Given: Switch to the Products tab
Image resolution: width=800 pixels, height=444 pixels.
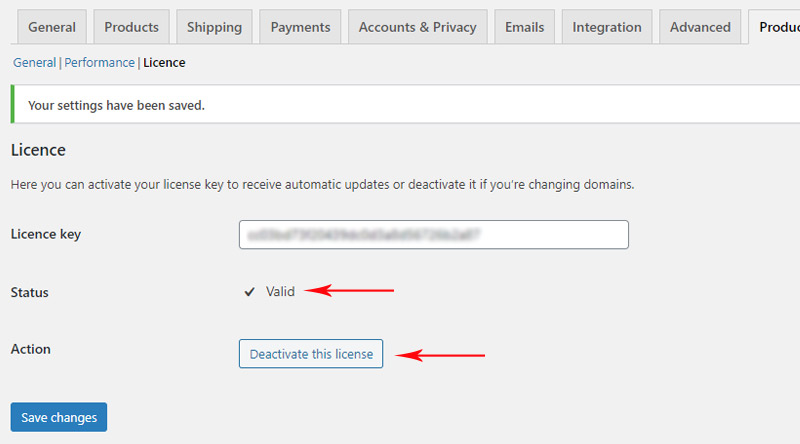Looking at the screenshot, I should click(132, 27).
